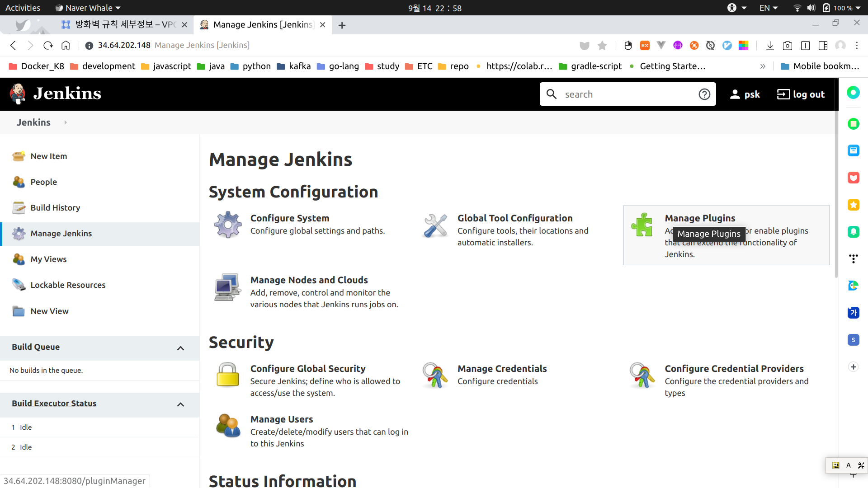Click the Configure System gear icon

point(228,225)
